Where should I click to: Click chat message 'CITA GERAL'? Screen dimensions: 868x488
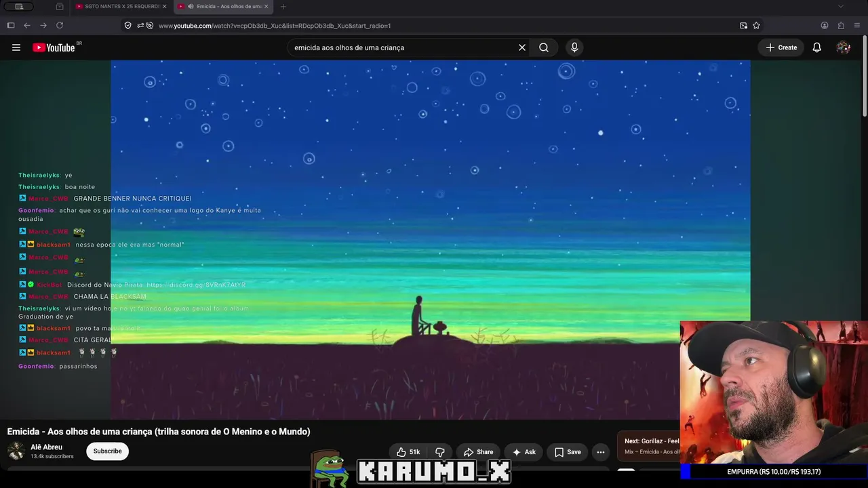[x=92, y=340]
